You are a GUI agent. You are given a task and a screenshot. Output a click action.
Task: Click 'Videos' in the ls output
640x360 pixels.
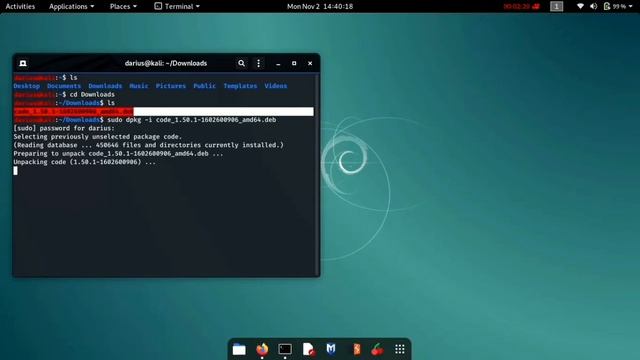[276, 86]
